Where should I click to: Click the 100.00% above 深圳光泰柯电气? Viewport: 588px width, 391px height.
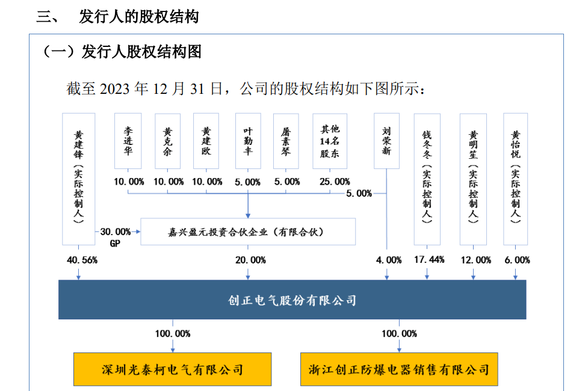[x=173, y=334]
